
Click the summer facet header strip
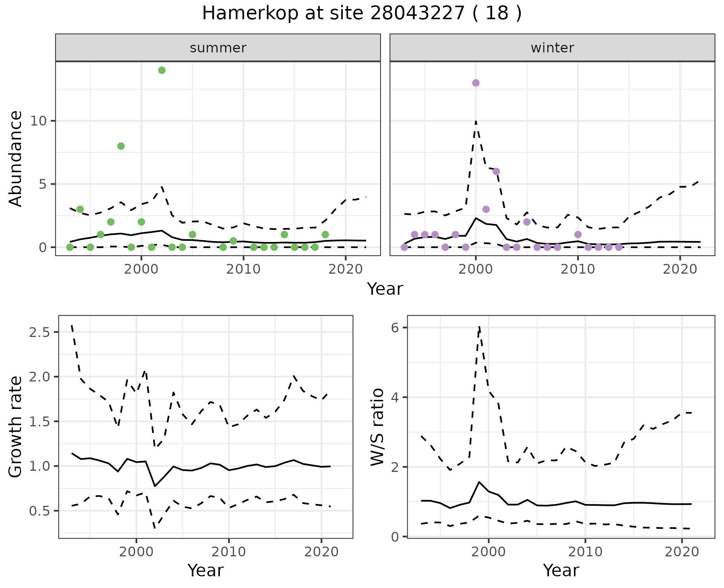click(x=218, y=48)
